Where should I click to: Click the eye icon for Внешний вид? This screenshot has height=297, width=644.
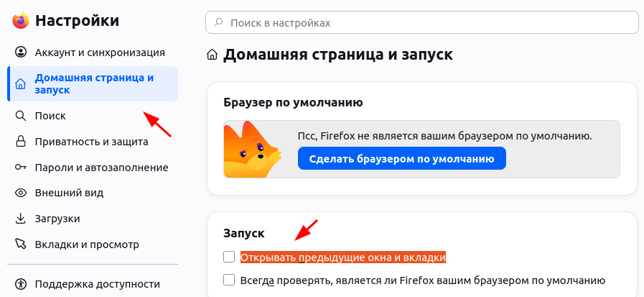[20, 193]
